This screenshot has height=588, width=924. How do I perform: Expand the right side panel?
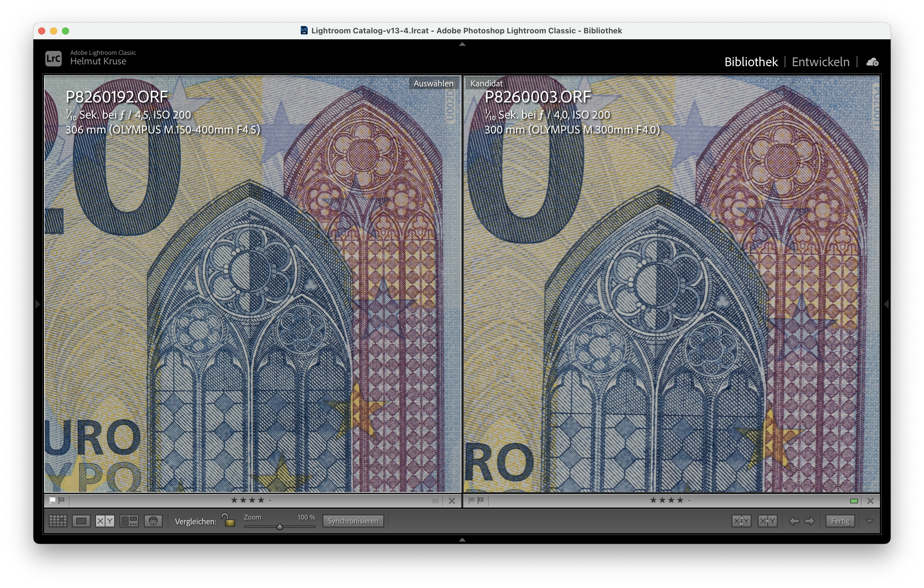tap(886, 304)
